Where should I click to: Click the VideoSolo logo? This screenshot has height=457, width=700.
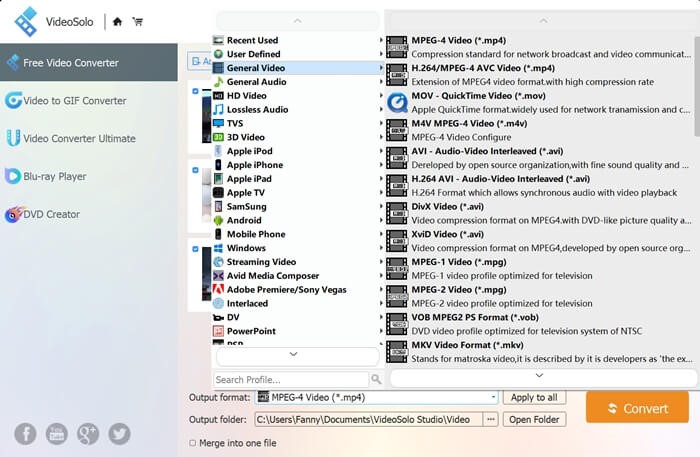click(x=26, y=21)
